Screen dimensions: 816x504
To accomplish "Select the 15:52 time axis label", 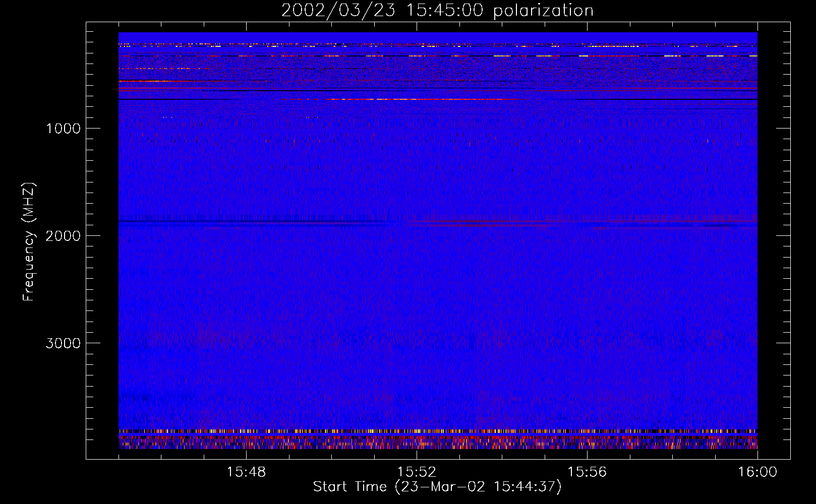I will [x=417, y=472].
